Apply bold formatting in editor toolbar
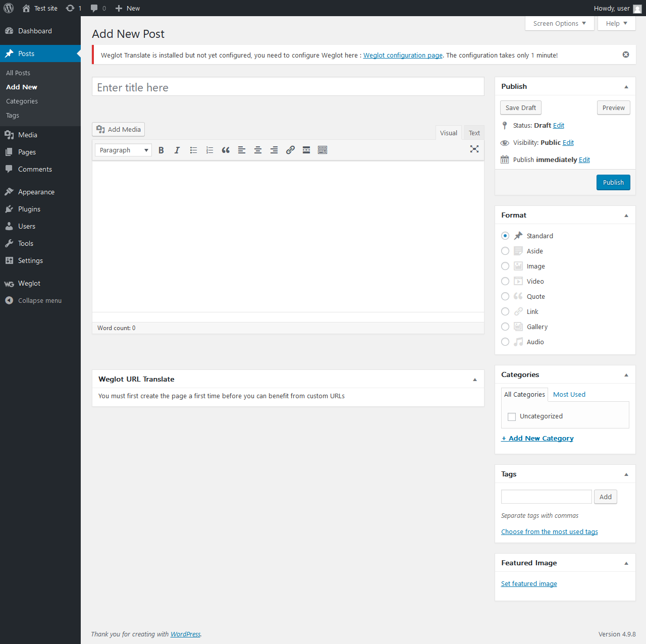This screenshot has height=644, width=646. pyautogui.click(x=161, y=150)
